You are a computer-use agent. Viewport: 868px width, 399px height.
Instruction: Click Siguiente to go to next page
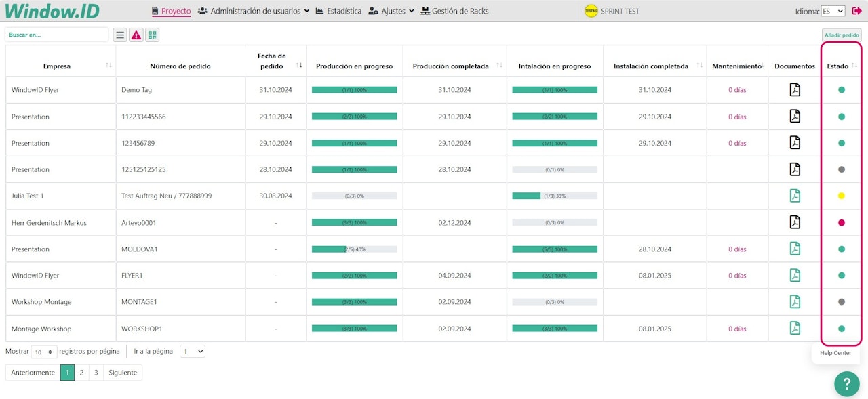(x=123, y=373)
